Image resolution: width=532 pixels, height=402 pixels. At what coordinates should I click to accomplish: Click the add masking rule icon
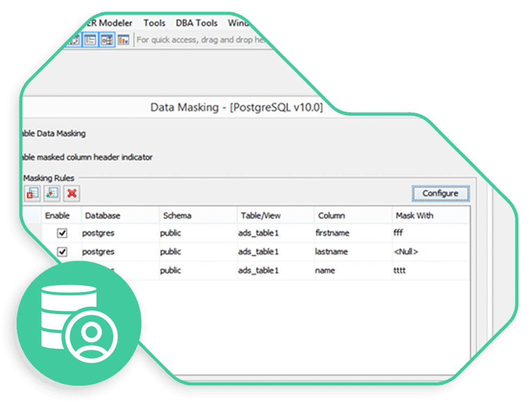click(x=52, y=193)
